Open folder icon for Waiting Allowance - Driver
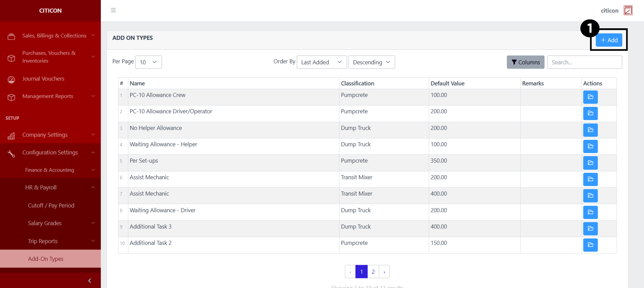644x288 pixels. coord(590,212)
